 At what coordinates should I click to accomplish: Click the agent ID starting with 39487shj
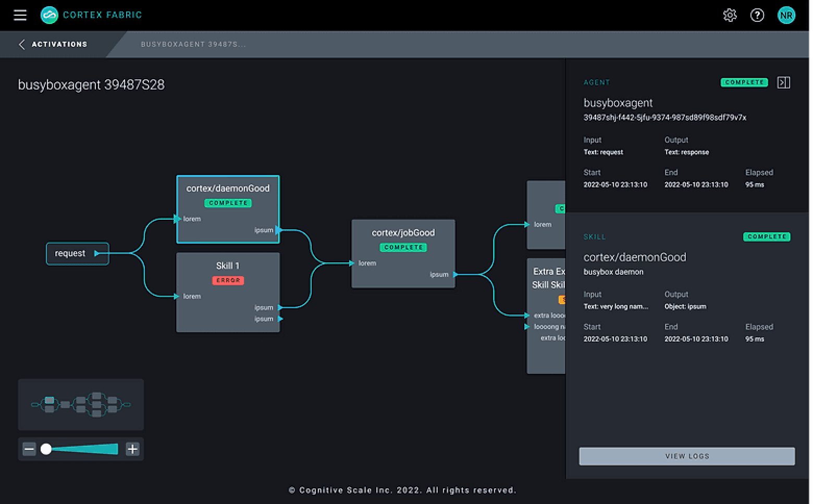[x=664, y=118]
